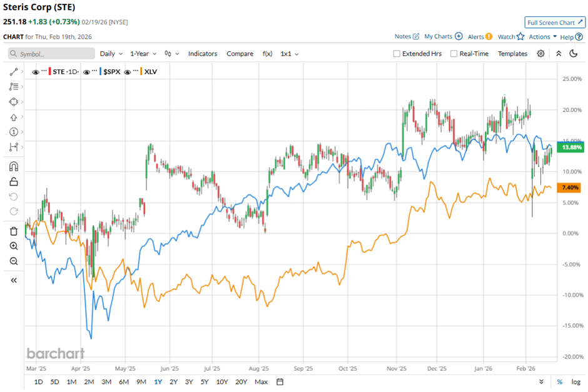Screen dimensions: 588x392
Task: Enable the Extended Hrs checkbox
Action: tap(397, 54)
